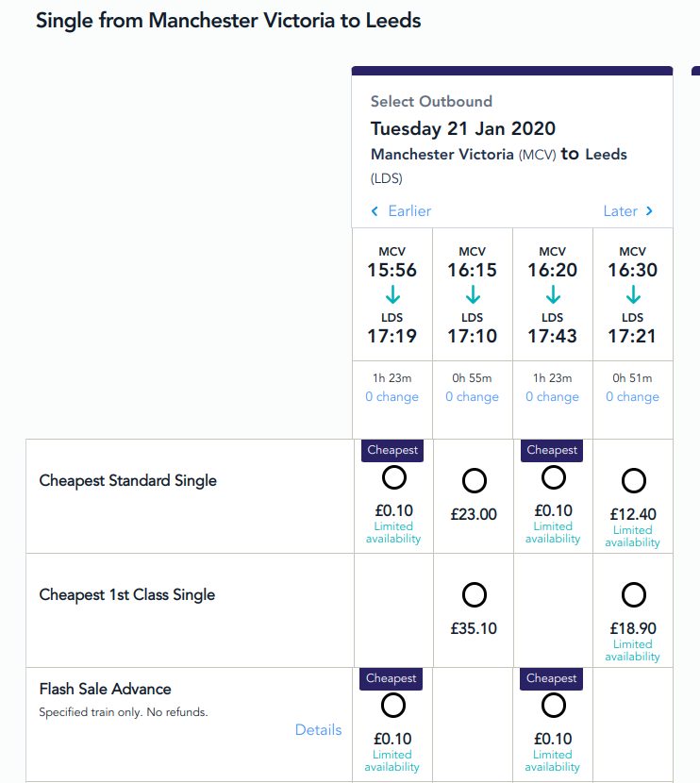The height and width of the screenshot is (783, 700).
Task: Click the teal arrow in 16:20 column
Action: pos(553,295)
